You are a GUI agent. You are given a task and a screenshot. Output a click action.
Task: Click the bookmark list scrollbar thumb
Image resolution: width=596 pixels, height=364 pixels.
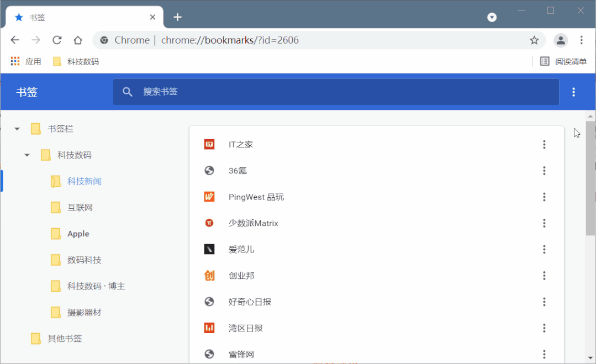pos(590,178)
